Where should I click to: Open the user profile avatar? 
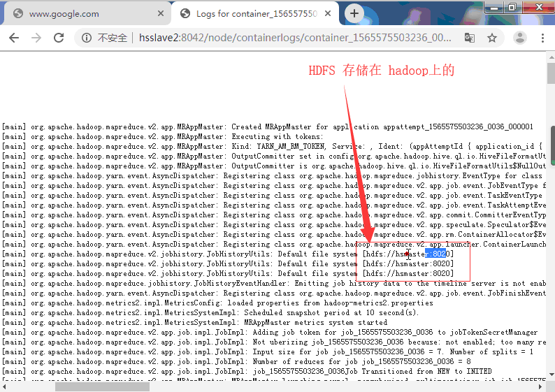pyautogui.click(x=520, y=38)
